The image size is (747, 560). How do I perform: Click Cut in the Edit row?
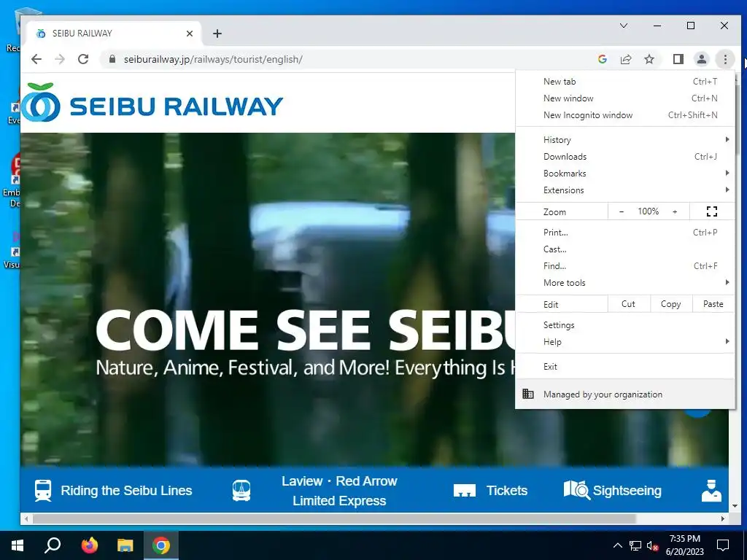coord(628,304)
